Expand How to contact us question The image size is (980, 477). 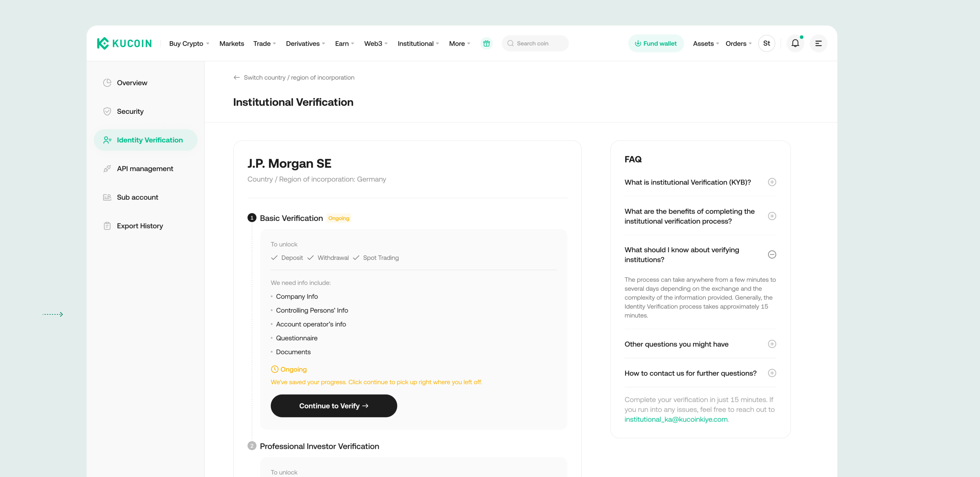[772, 373]
